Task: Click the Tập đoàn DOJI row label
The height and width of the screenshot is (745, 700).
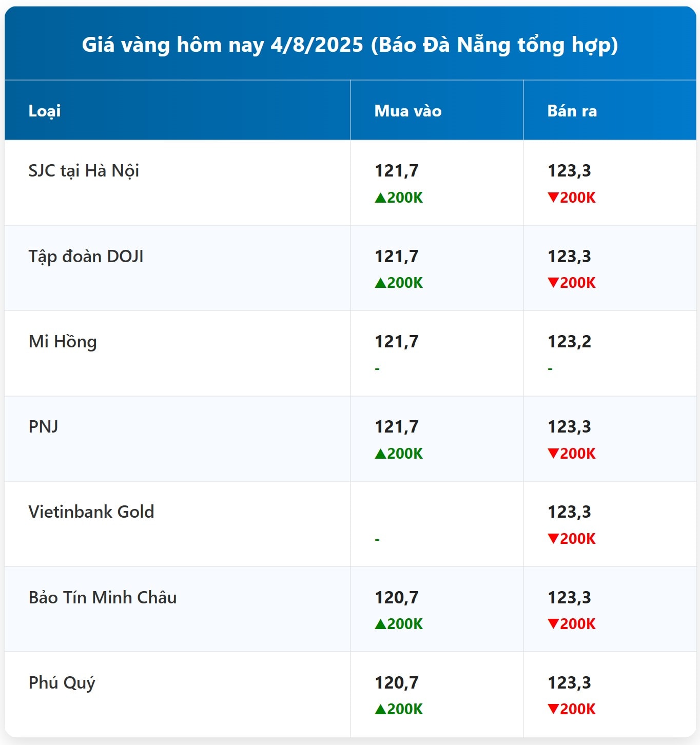Action: 86,256
